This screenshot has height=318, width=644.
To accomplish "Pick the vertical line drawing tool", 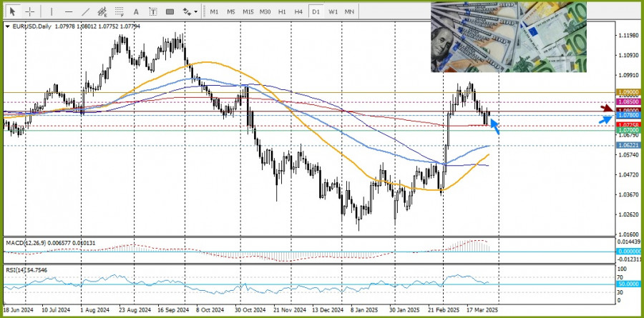I will (51, 11).
